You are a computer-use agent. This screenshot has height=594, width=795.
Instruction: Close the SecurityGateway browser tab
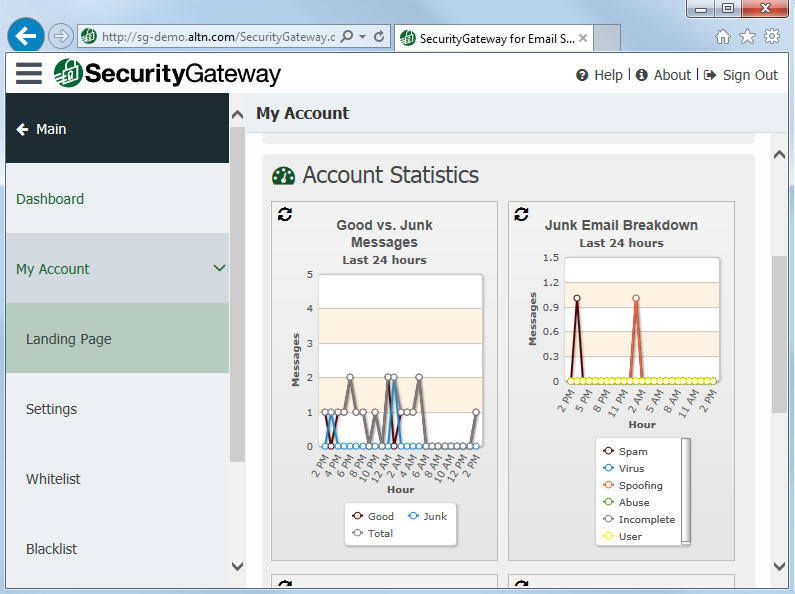[x=583, y=38]
